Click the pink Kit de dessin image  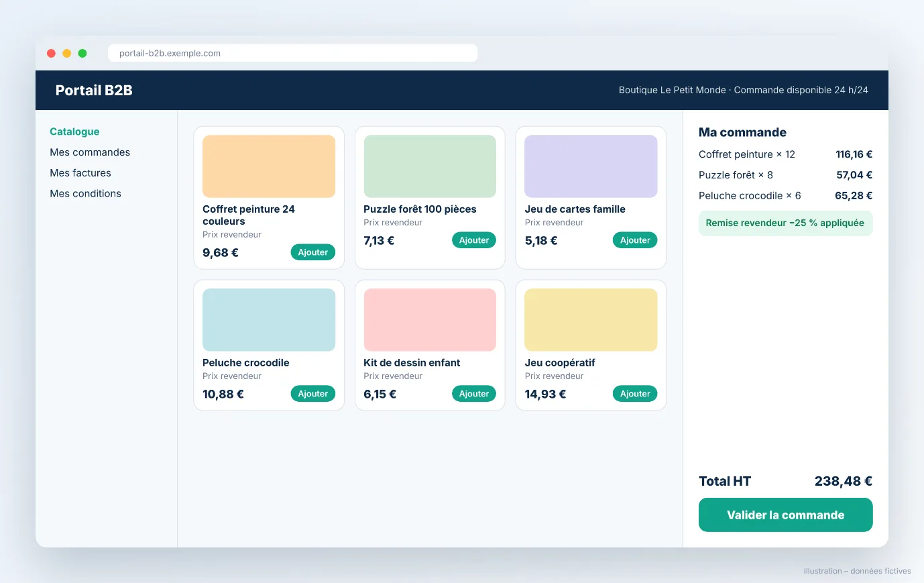(430, 320)
